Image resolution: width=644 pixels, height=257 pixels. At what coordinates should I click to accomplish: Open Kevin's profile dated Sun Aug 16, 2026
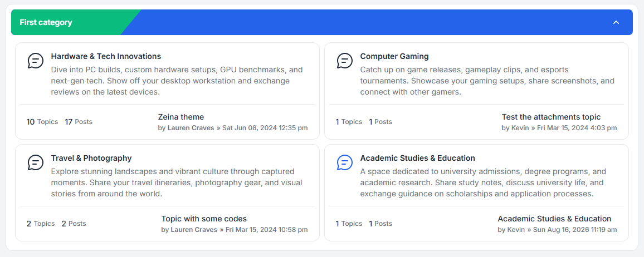(516, 230)
